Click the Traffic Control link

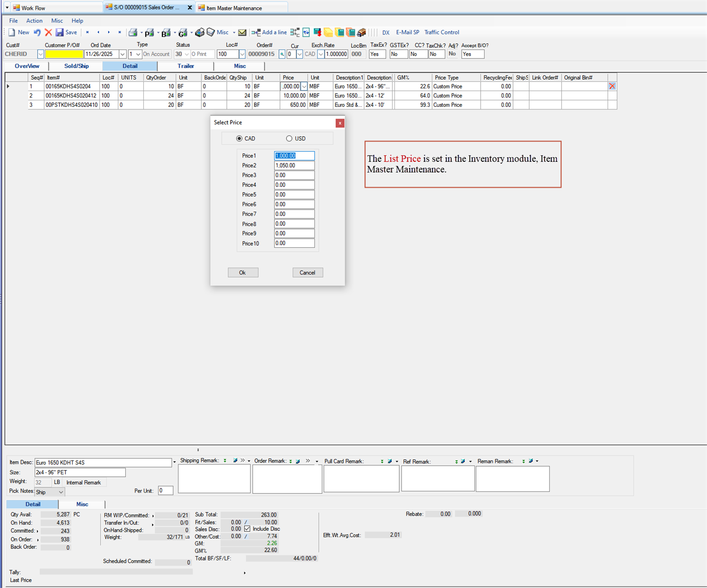point(441,32)
